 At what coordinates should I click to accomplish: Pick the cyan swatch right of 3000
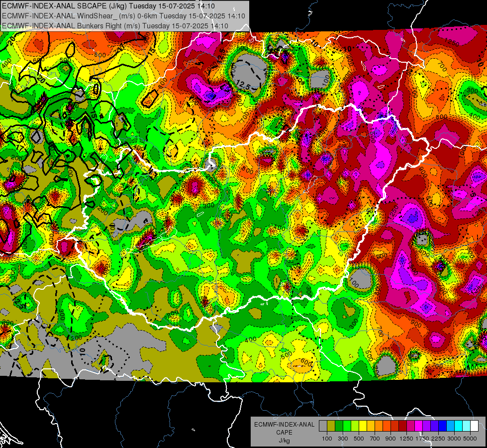point(459,426)
